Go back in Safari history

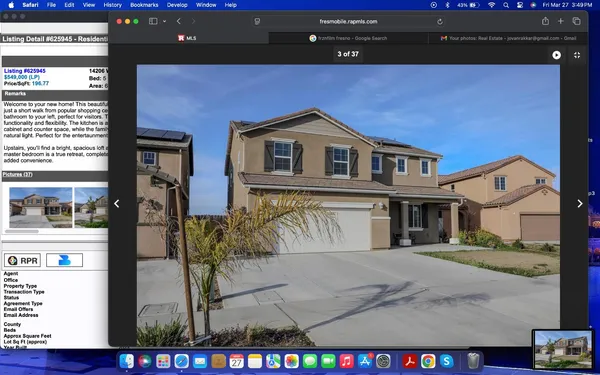(179, 21)
